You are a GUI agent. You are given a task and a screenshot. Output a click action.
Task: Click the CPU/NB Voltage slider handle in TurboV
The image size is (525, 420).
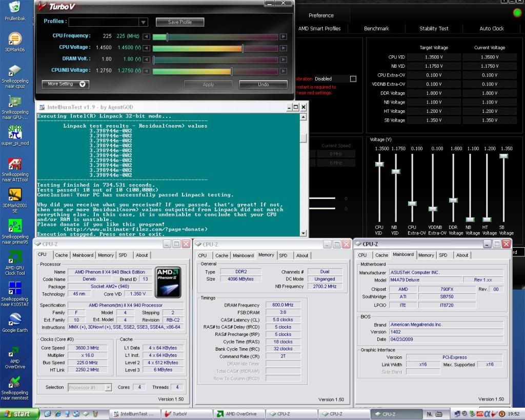[x=231, y=71]
